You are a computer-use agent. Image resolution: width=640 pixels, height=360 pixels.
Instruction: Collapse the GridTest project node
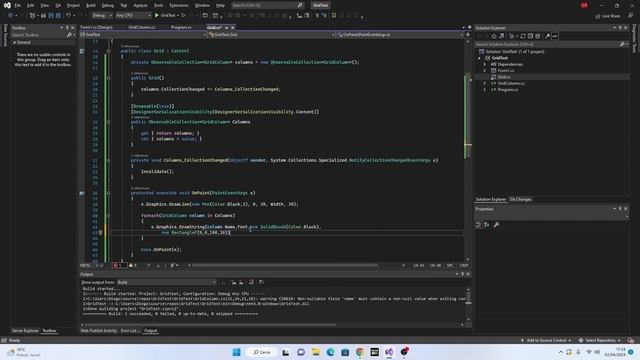(x=480, y=58)
